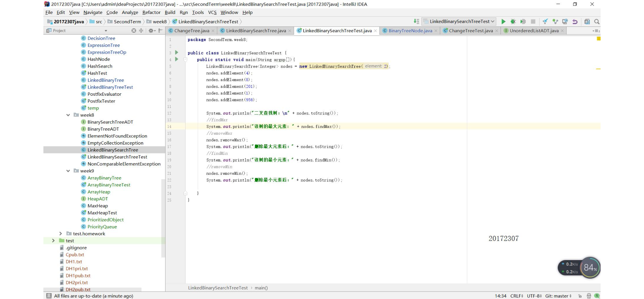
Task: Switch to ChangeTree.java tab
Action: point(192,31)
